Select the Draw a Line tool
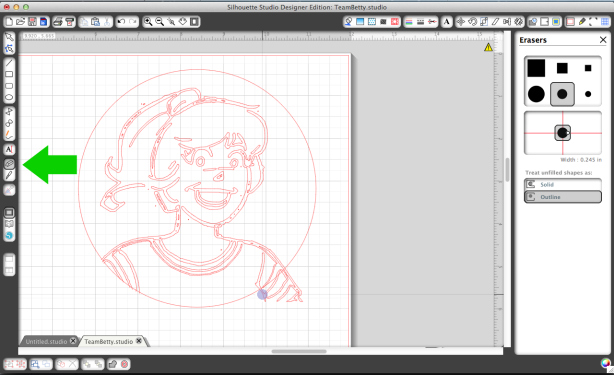Viewport: 614px width, 375px height. coord(9,63)
